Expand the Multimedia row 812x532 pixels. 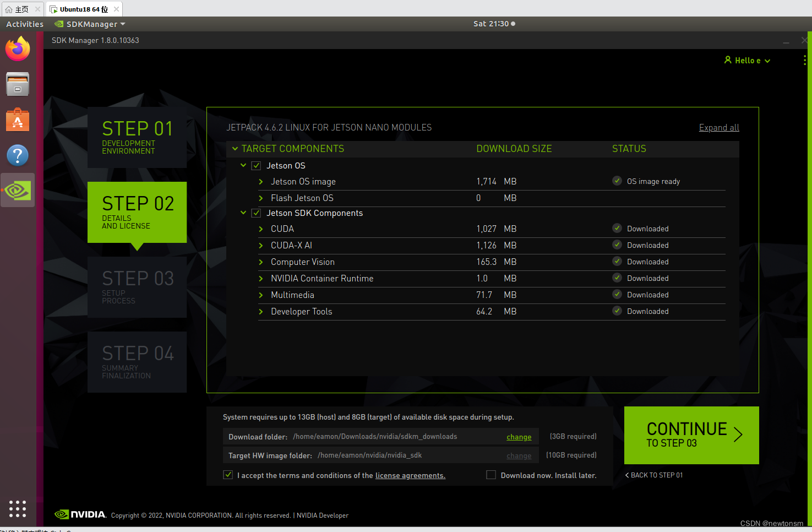(261, 295)
